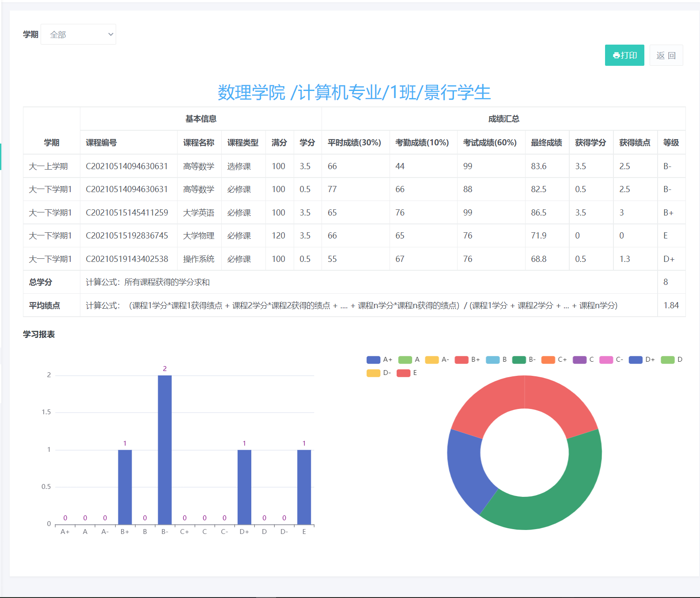700x598 pixels.
Task: Toggle the E legend item
Action: (x=407, y=373)
